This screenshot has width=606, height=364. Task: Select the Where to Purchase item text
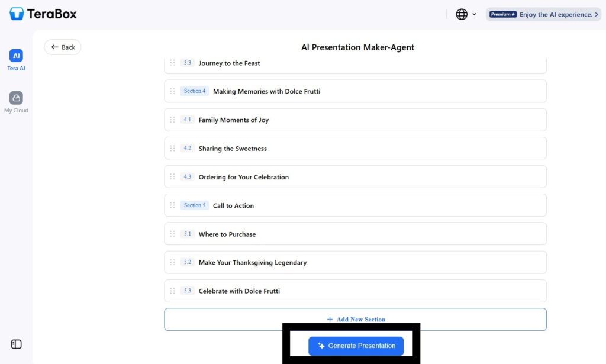tap(227, 234)
